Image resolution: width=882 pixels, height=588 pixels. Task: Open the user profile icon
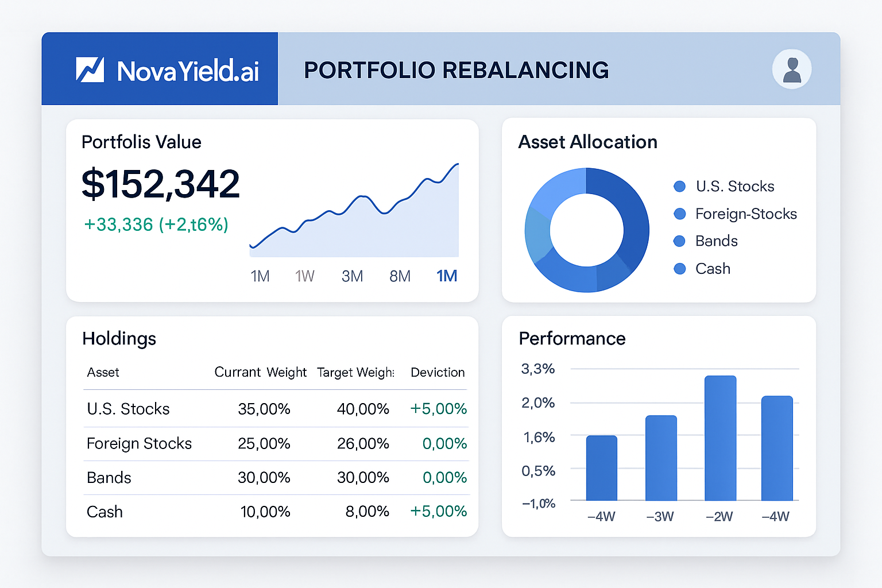(792, 69)
